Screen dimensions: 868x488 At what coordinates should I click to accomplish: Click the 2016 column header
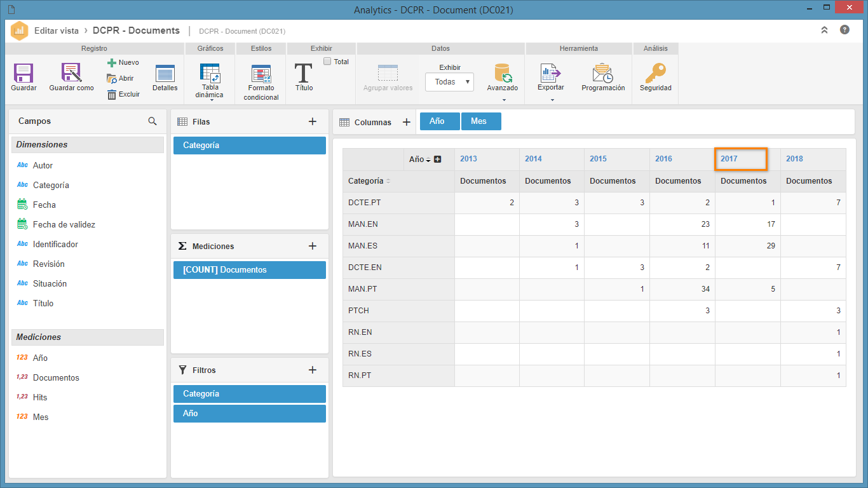coord(663,159)
